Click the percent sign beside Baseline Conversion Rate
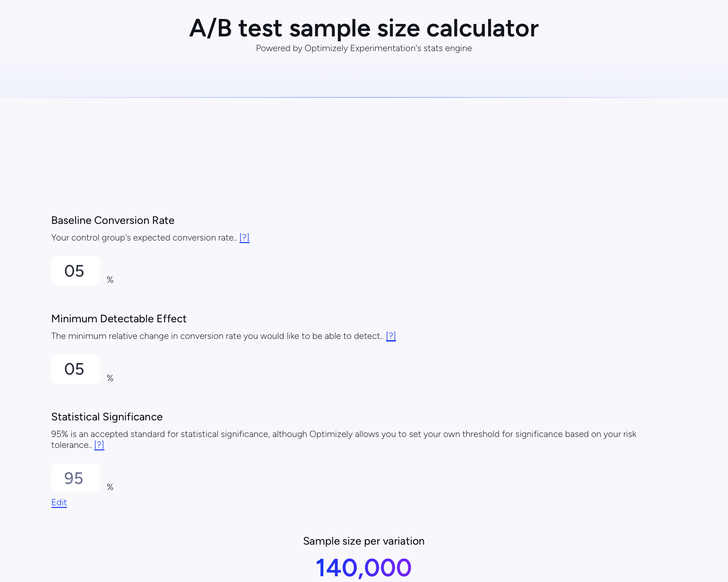This screenshot has height=582, width=728. [110, 280]
